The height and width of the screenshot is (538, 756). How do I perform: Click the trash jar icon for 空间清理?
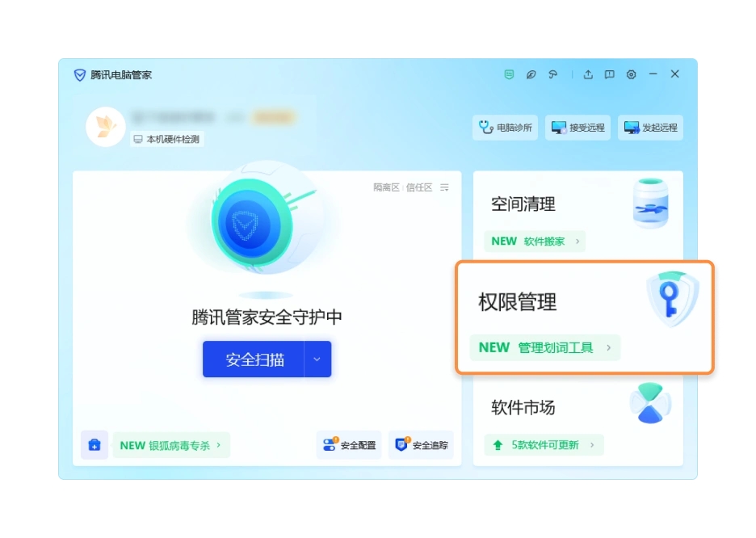coord(650,204)
